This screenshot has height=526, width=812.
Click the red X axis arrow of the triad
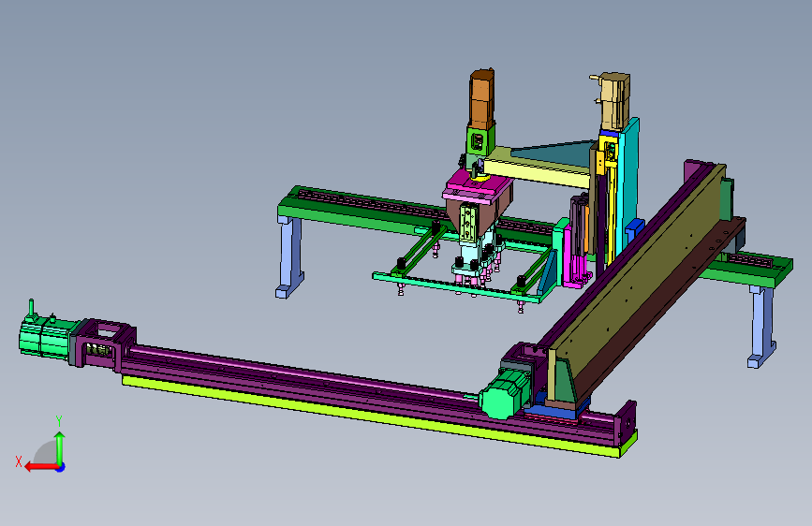[x=41, y=467]
